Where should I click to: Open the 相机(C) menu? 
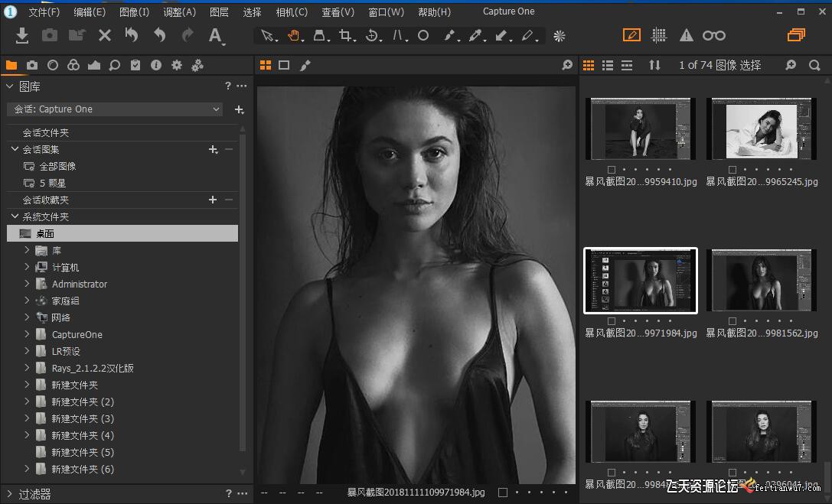291,12
